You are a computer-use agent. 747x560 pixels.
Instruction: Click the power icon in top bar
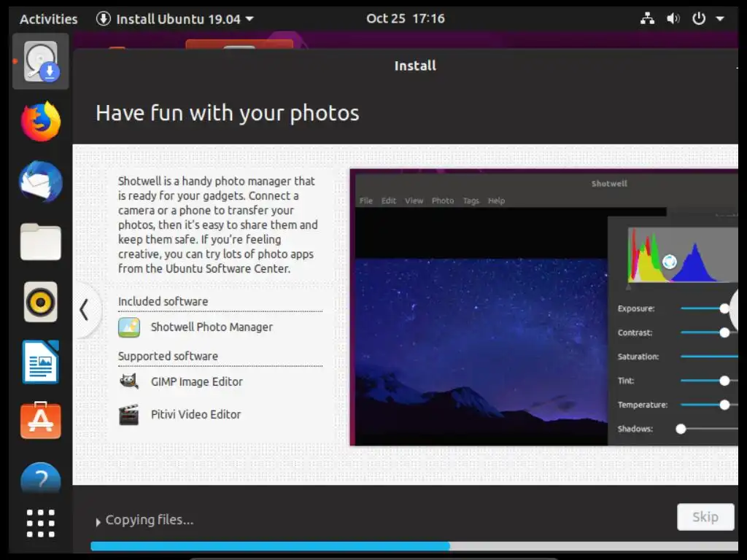tap(698, 18)
